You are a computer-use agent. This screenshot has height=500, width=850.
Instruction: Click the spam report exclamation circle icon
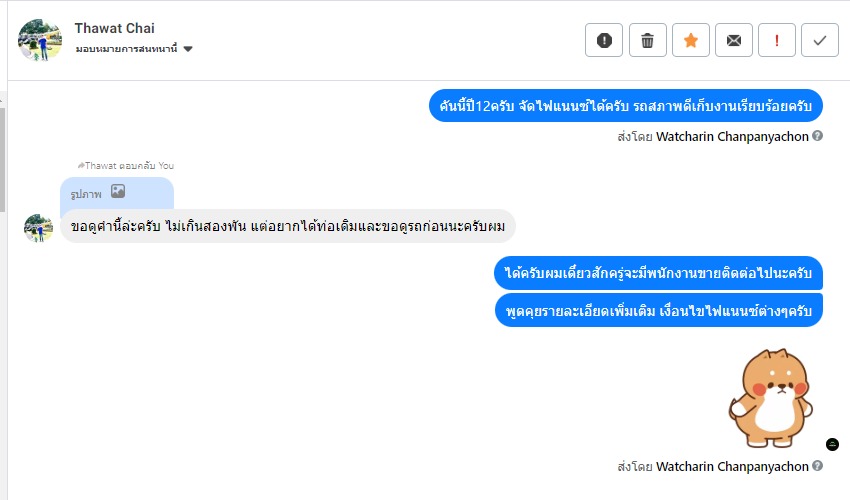click(604, 40)
